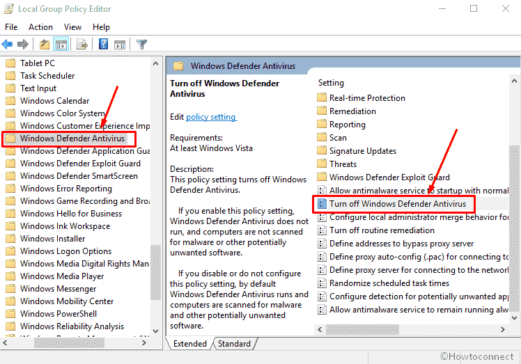Select Windows Hello for Business folder

pos(64,213)
